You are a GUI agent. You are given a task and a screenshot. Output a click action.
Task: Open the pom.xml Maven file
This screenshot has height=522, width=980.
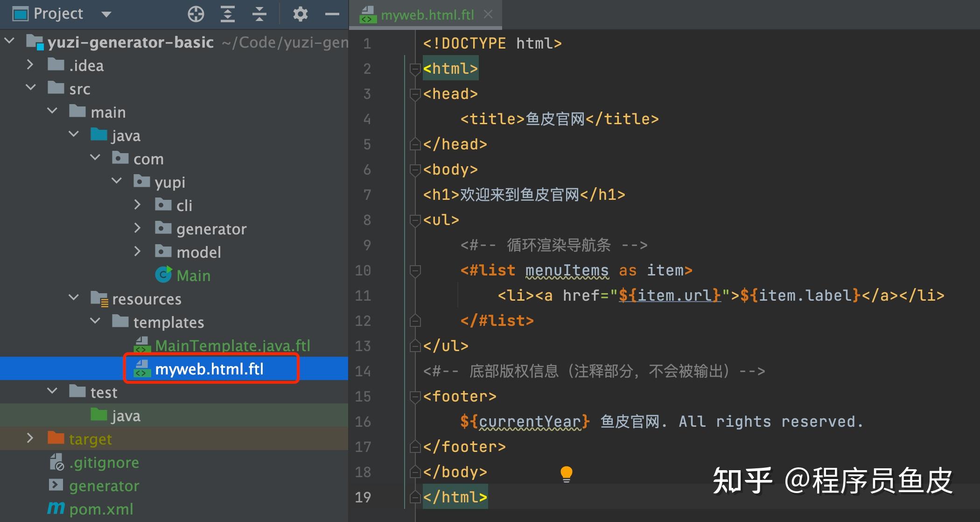(101, 509)
